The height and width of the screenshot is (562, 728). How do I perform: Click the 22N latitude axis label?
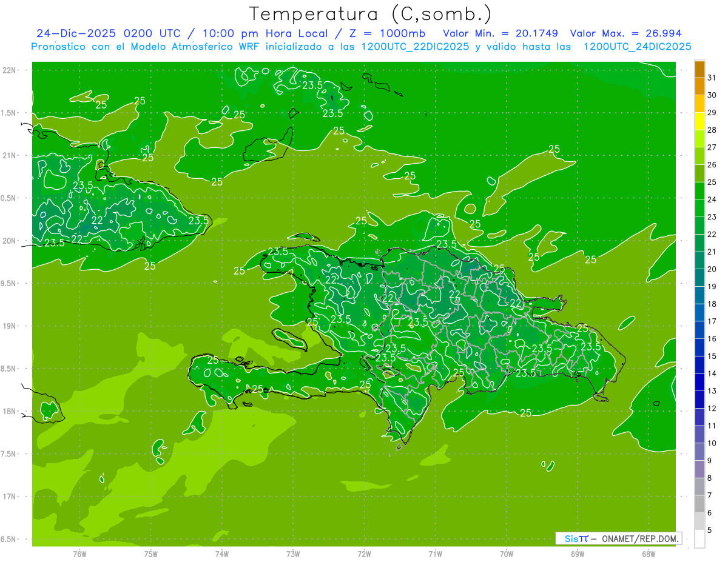pyautogui.click(x=9, y=70)
